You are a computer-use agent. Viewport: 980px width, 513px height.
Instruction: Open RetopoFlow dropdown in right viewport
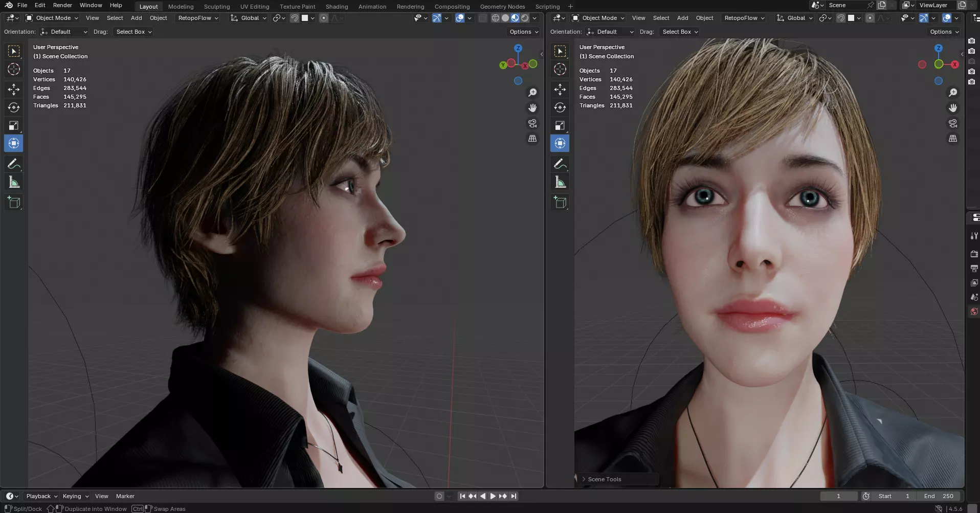click(x=744, y=18)
